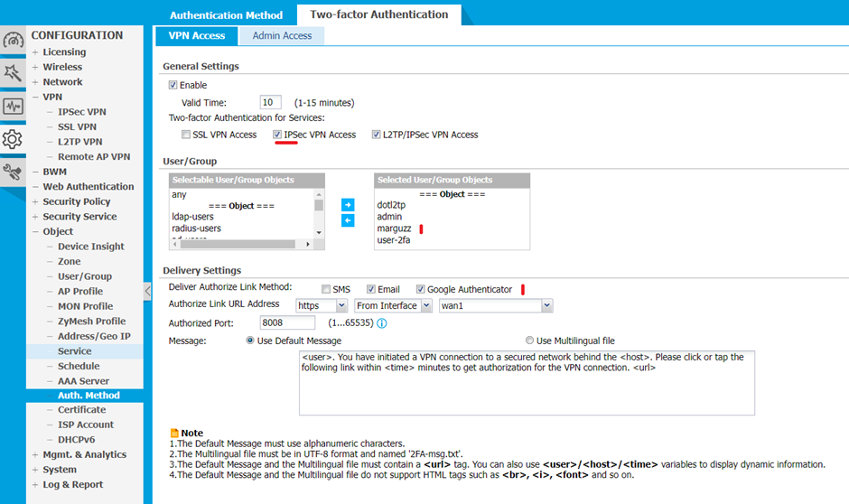Enable SSL VPN Access checkbox
The width and height of the screenshot is (849, 504).
pyautogui.click(x=186, y=135)
